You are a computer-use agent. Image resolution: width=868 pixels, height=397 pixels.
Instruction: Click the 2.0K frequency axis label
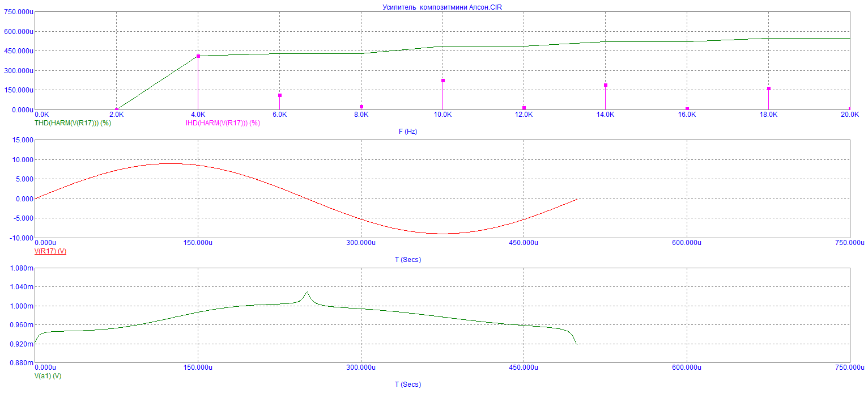coord(116,114)
